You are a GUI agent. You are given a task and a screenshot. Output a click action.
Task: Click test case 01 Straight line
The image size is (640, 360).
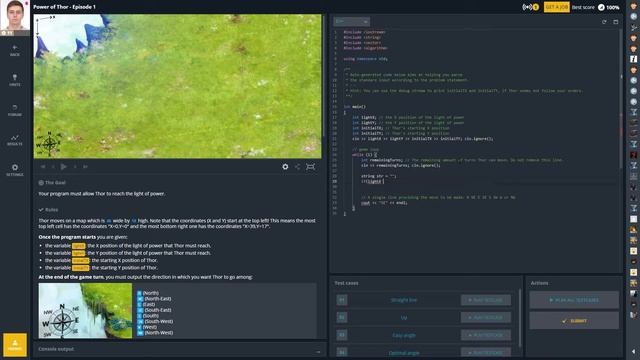click(x=404, y=300)
